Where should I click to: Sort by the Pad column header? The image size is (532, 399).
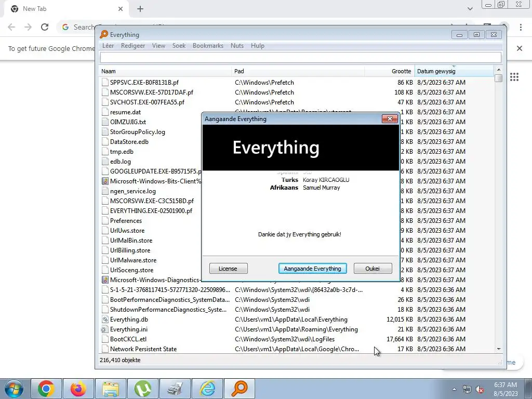coord(298,71)
